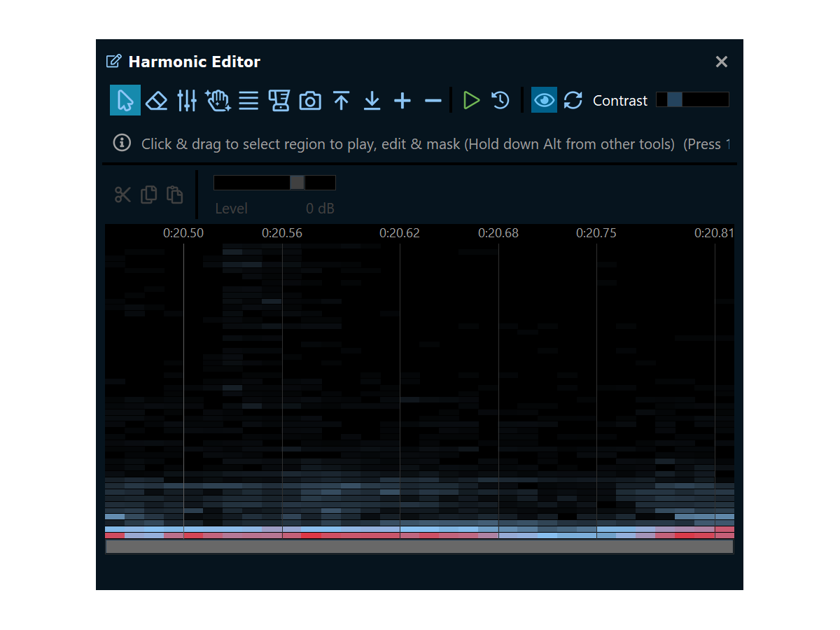Screen dimensions: 840x630
Task: Play the selection with green play button
Action: click(x=471, y=100)
